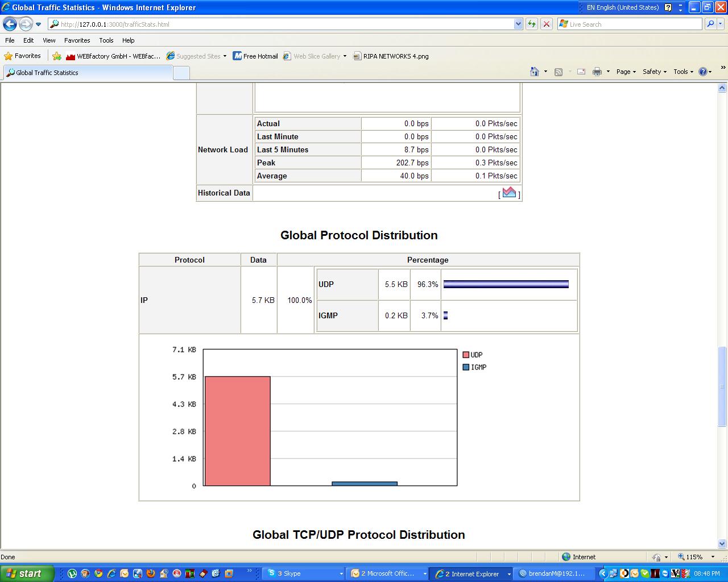Open the Help menu
Screen dimensions: 728x582
(x=128, y=40)
